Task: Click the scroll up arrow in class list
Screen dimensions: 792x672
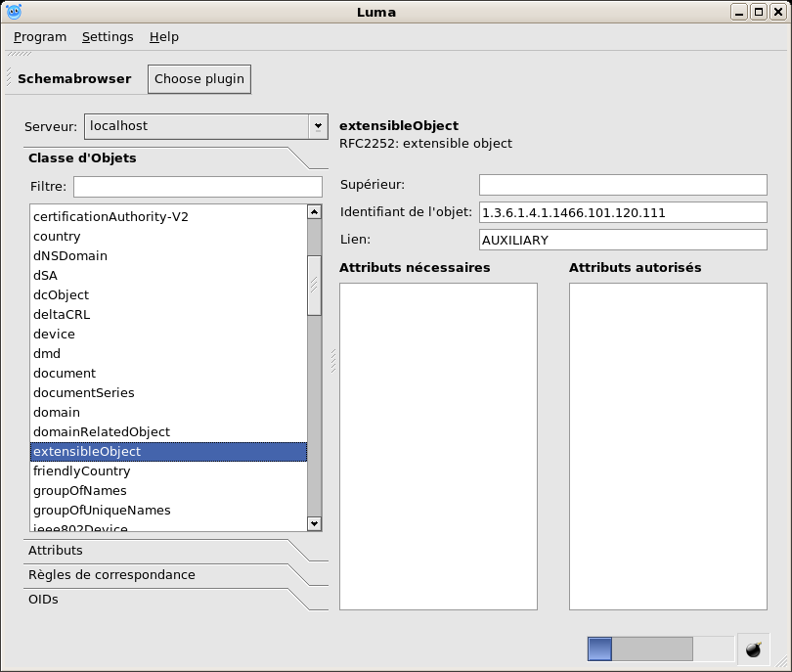Action: pyautogui.click(x=314, y=211)
